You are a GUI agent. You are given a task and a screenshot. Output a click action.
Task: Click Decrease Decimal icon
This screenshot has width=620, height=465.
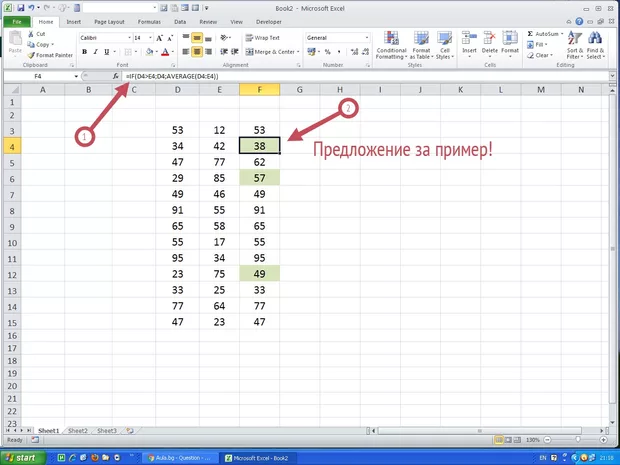(x=365, y=52)
